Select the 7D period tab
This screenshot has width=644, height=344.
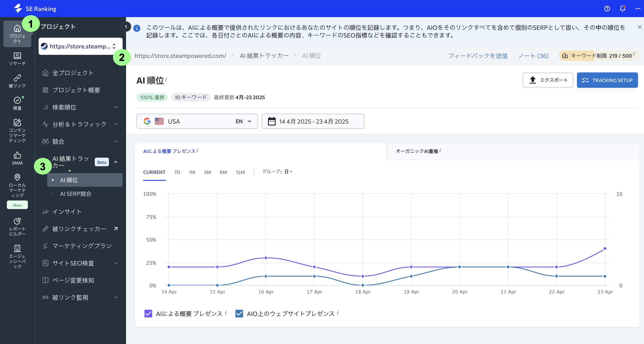(177, 172)
